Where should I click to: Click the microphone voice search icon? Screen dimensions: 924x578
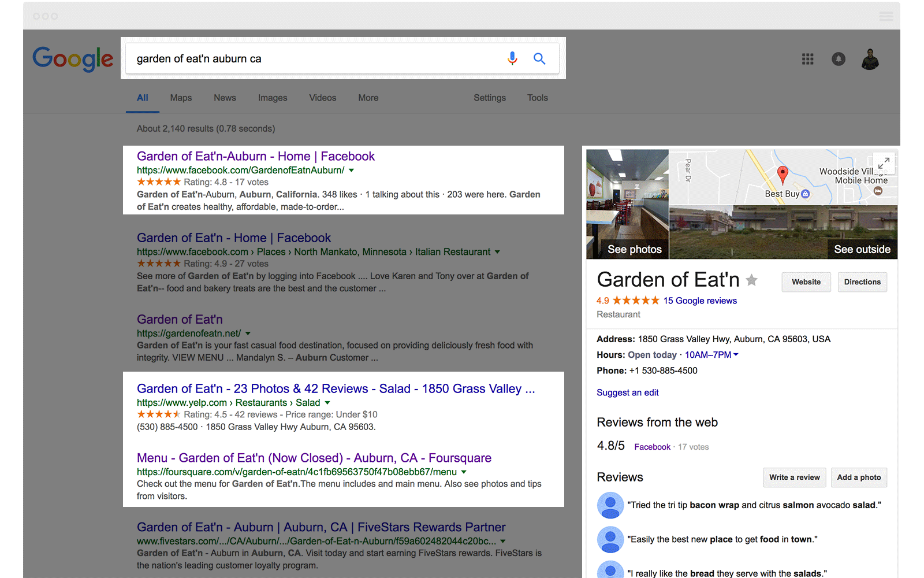click(x=512, y=58)
